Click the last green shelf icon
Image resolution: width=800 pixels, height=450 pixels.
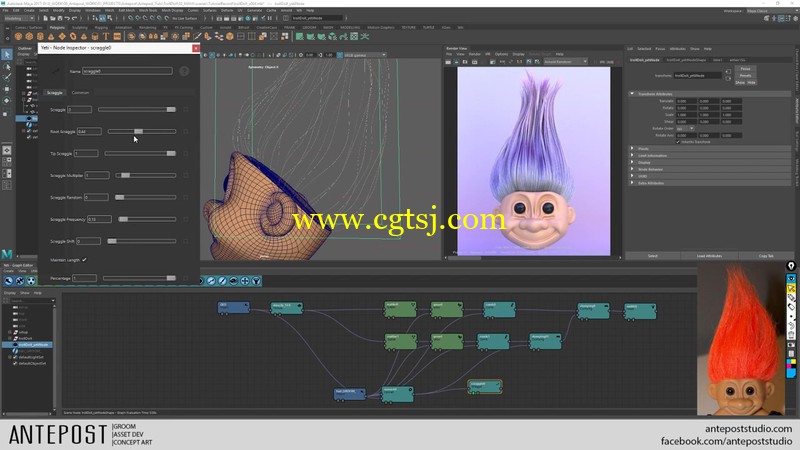(365, 37)
